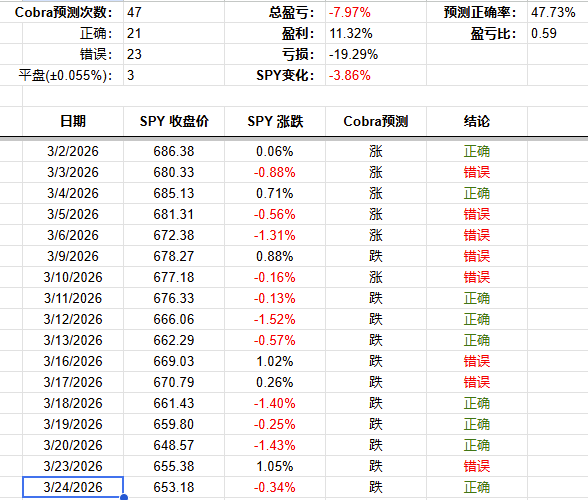Image resolution: width=588 pixels, height=500 pixels.
Task: Click the 错误 result in the 3/23/2026 row
Action: click(477, 466)
